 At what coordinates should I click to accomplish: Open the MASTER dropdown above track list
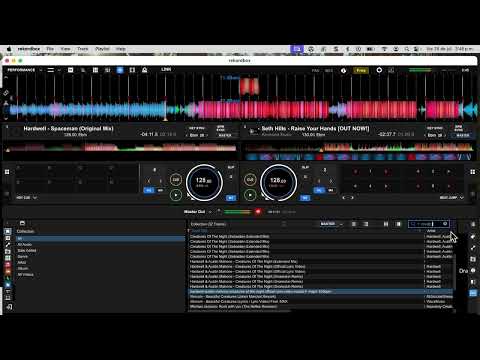coord(331,224)
